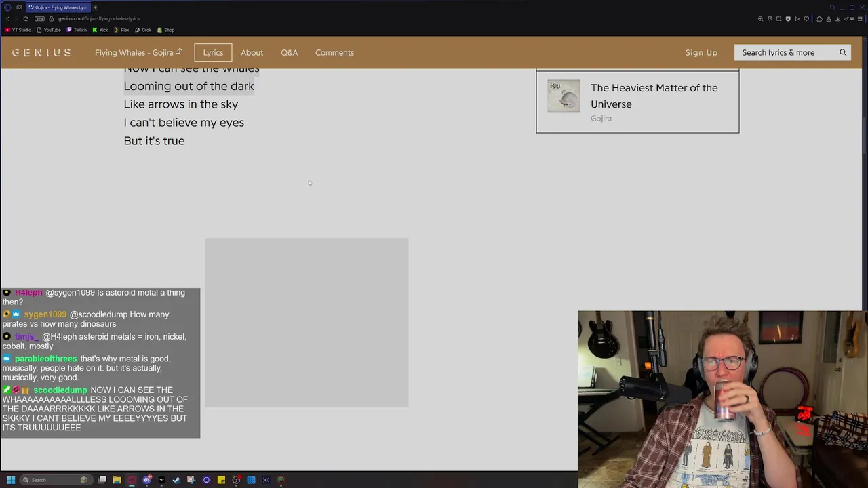Go back to the previous page
Image resolution: width=868 pixels, height=488 pixels.
7,19
